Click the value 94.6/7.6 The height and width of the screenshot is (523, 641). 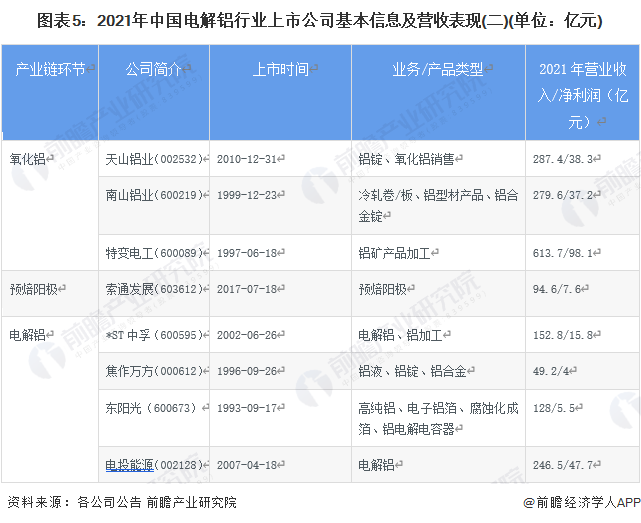(557, 289)
